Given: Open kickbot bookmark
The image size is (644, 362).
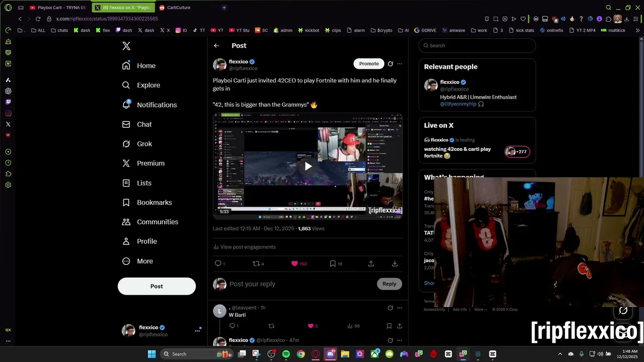Looking at the screenshot, I should pos(308,30).
